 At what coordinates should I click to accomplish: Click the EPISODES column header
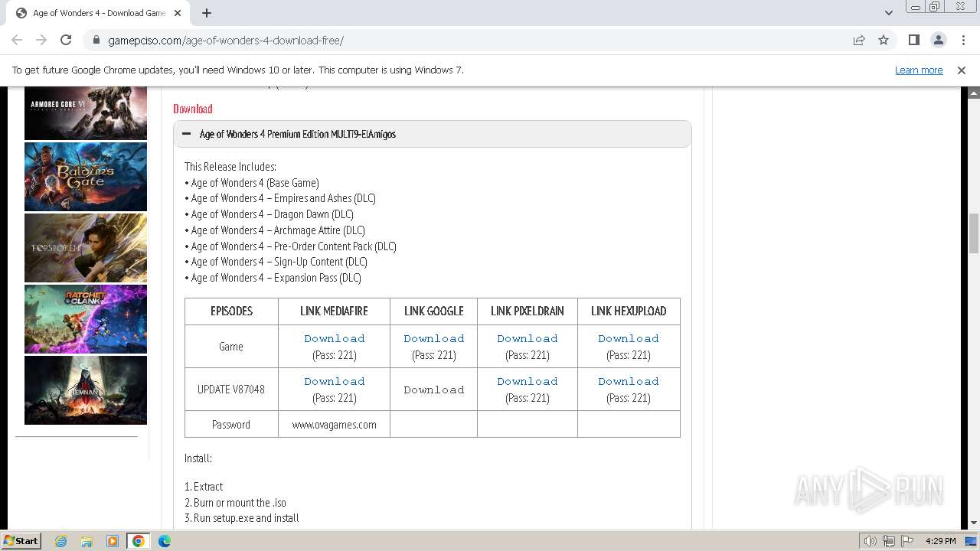(231, 311)
